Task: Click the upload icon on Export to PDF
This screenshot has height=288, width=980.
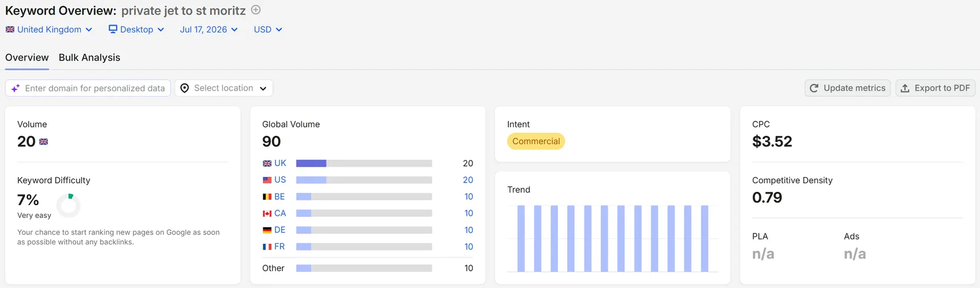Action: coord(905,88)
